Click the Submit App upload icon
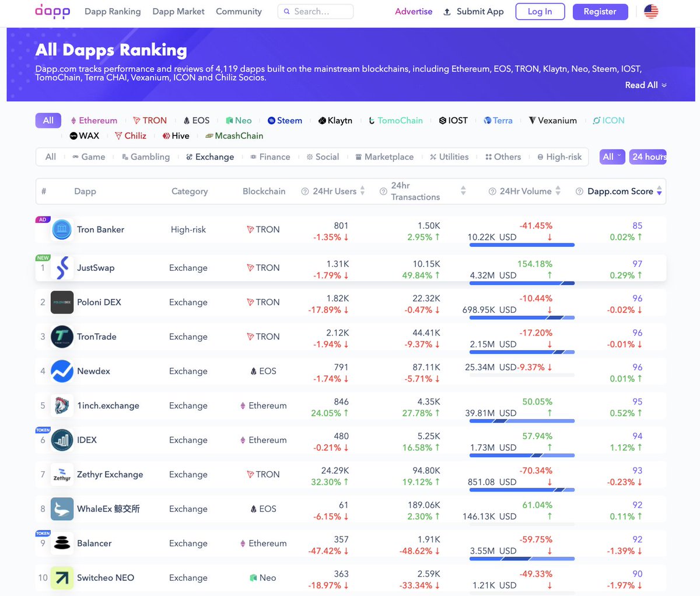The height and width of the screenshot is (596, 700). click(447, 12)
